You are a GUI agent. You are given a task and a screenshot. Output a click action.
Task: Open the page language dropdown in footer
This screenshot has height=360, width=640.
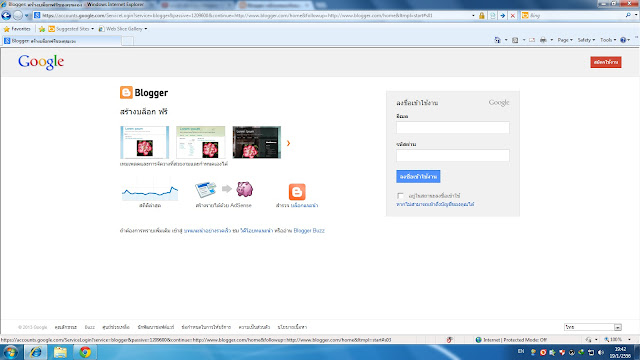[593, 327]
